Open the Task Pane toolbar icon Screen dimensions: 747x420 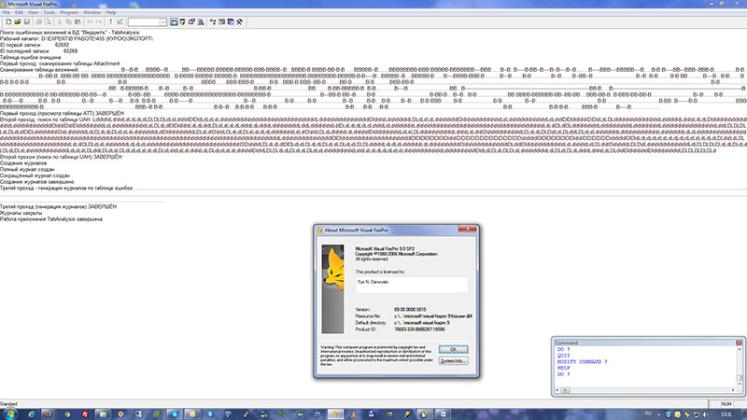(x=231, y=22)
